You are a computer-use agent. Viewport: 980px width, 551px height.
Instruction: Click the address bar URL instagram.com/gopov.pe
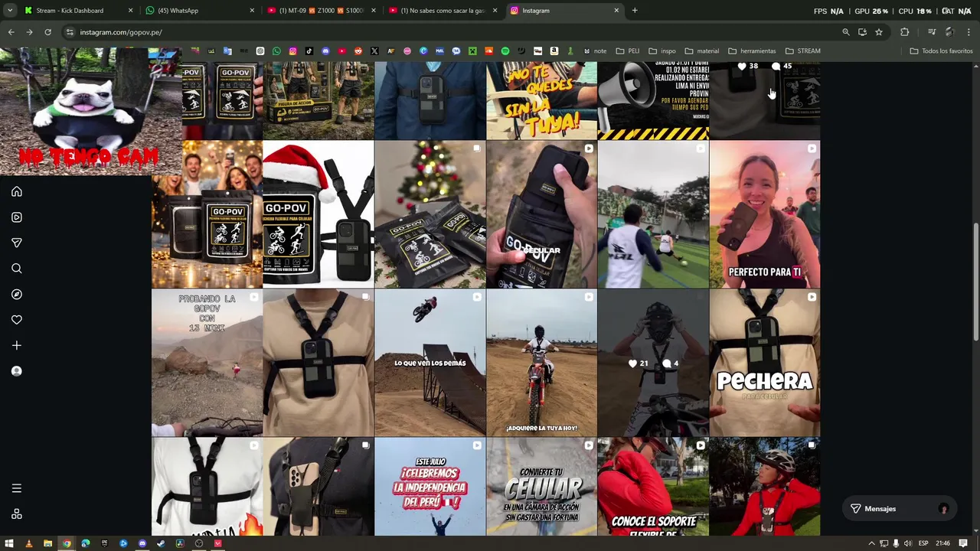pyautogui.click(x=121, y=32)
